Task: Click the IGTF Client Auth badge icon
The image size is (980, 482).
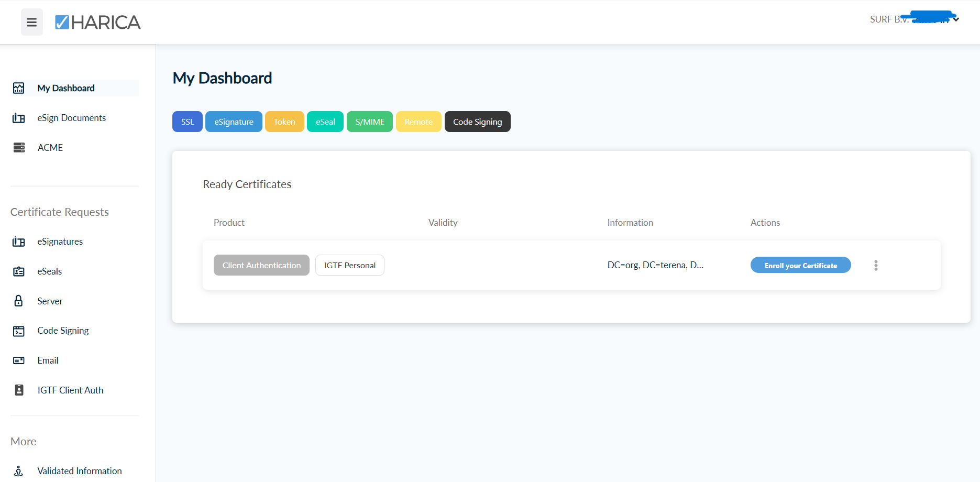Action: click(19, 390)
